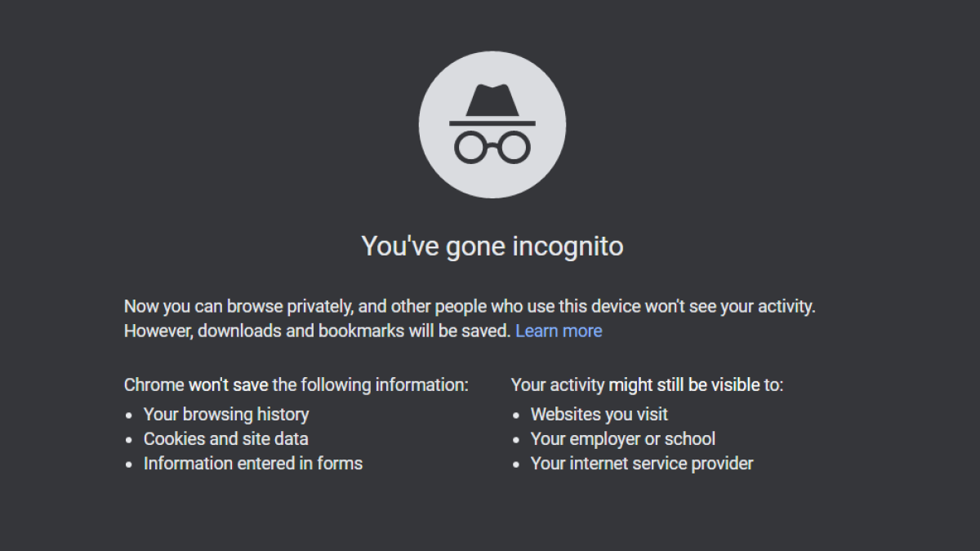980x551 pixels.
Task: Click the bullet beside "Cookies and site data"
Action: (128, 439)
